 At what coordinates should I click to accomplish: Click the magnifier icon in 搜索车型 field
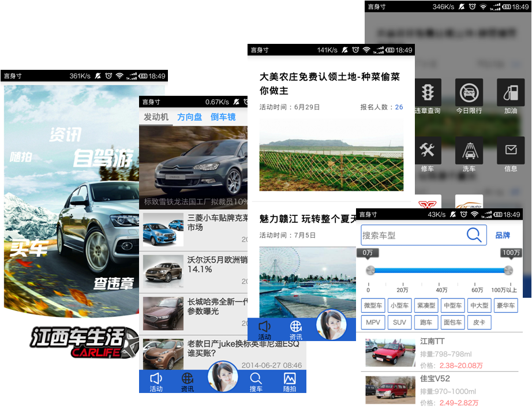[474, 235]
